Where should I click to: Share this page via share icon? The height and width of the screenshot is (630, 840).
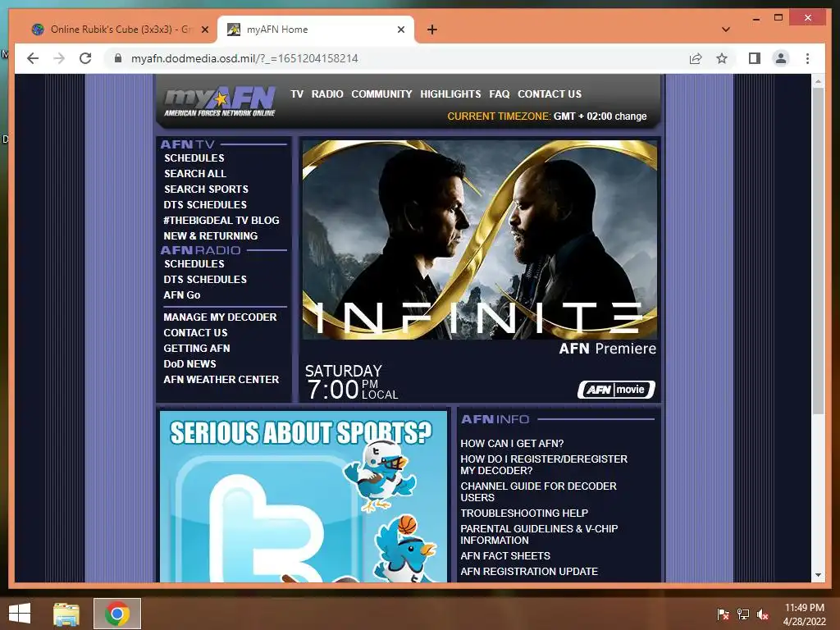pyautogui.click(x=696, y=58)
